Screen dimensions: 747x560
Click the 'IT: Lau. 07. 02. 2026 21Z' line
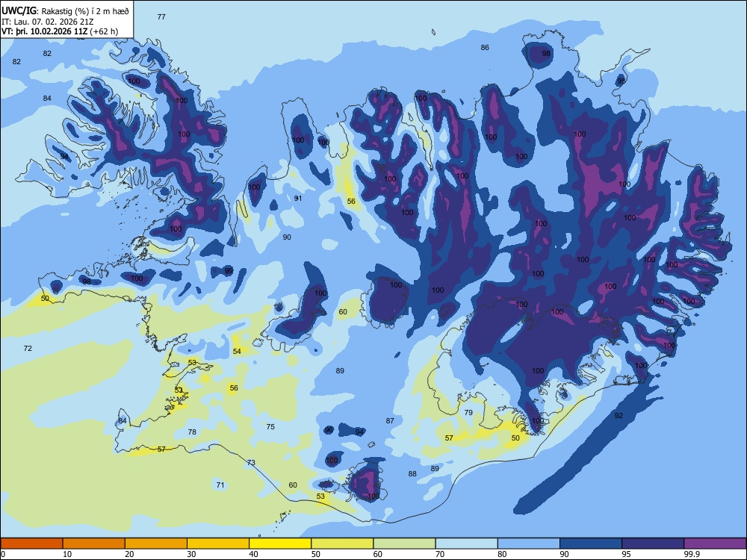[48, 22]
